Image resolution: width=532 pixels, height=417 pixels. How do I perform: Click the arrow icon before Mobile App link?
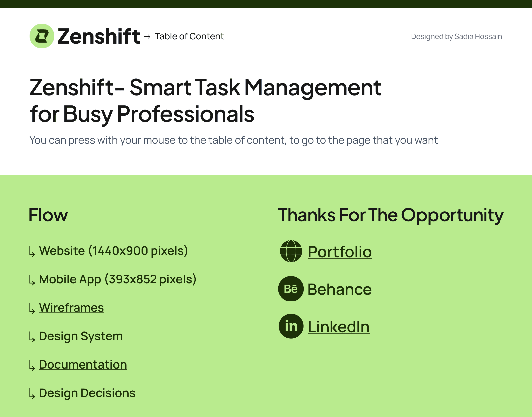click(32, 280)
